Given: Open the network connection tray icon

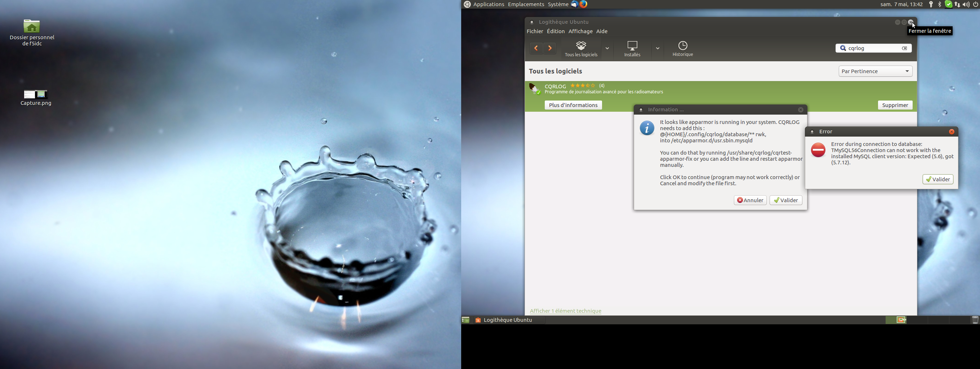Looking at the screenshot, I should [x=957, y=5].
